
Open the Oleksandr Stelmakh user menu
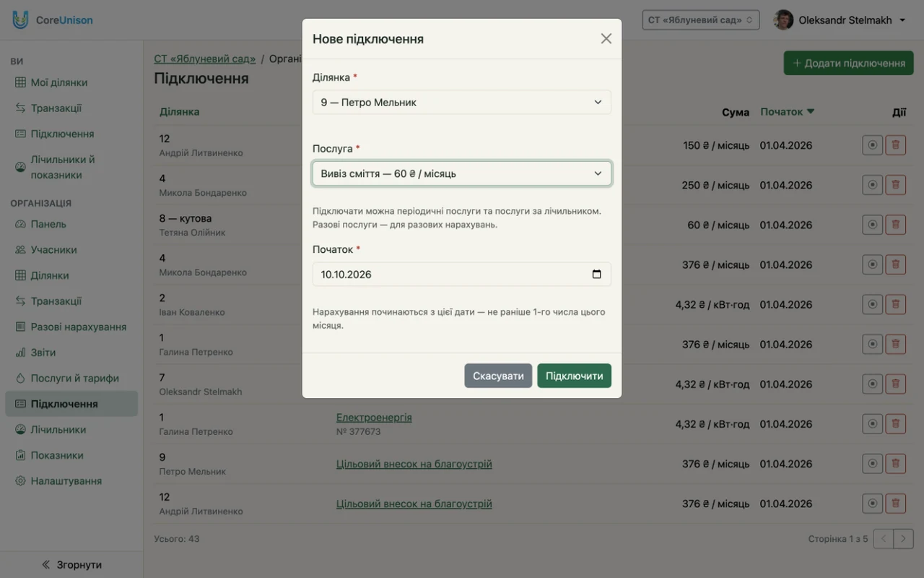840,20
